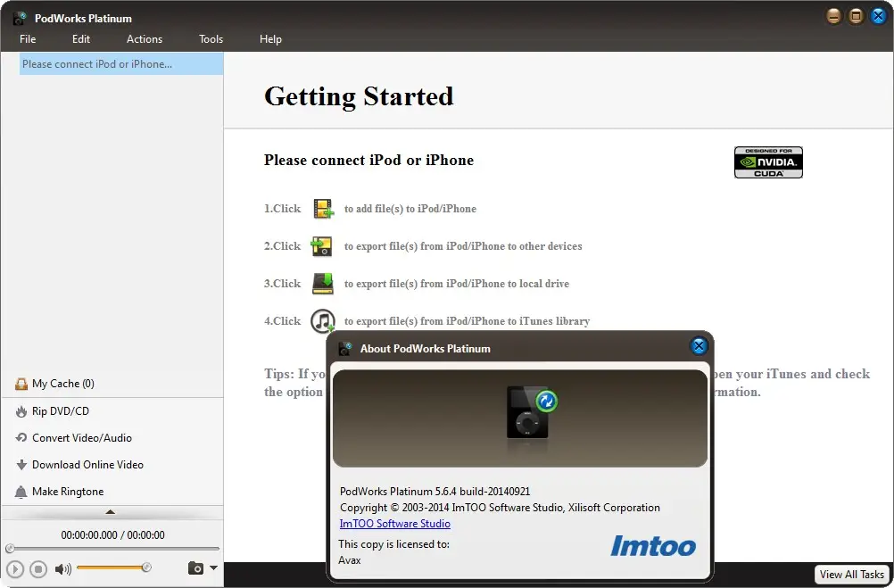The height and width of the screenshot is (588, 894).
Task: Click the Convert Video/Audio arrow icon
Action: click(21, 437)
